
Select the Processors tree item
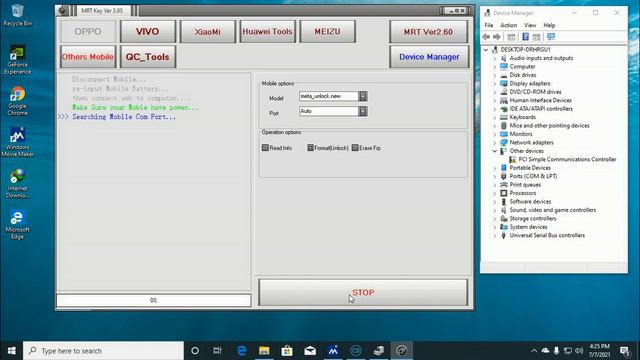pos(522,193)
